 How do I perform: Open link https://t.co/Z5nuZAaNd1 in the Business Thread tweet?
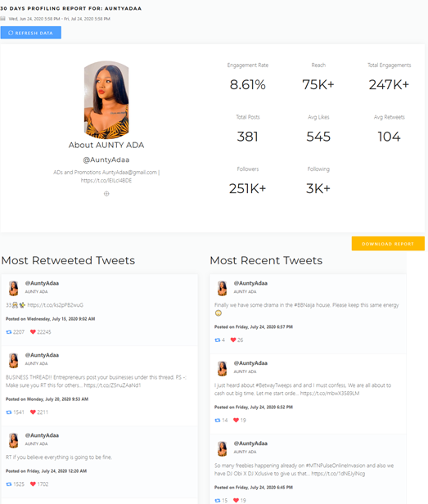pyautogui.click(x=113, y=385)
